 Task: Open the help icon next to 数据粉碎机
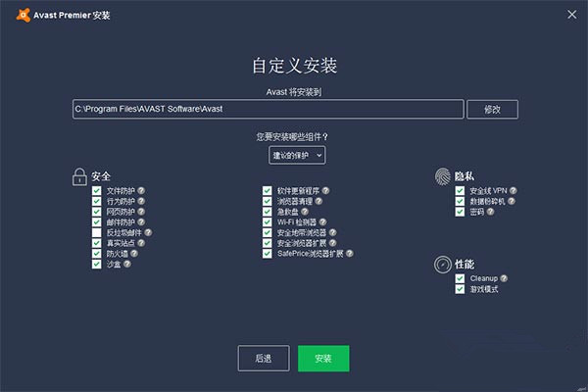(x=512, y=201)
